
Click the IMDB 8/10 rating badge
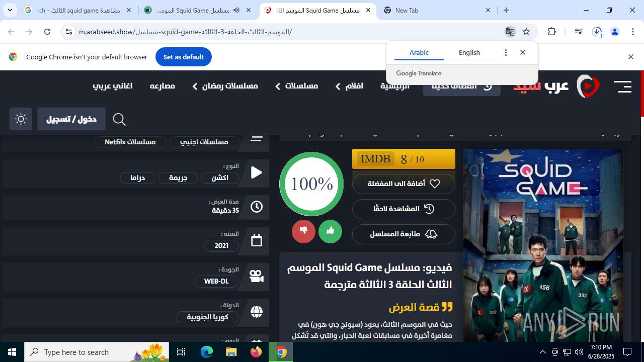[404, 159]
